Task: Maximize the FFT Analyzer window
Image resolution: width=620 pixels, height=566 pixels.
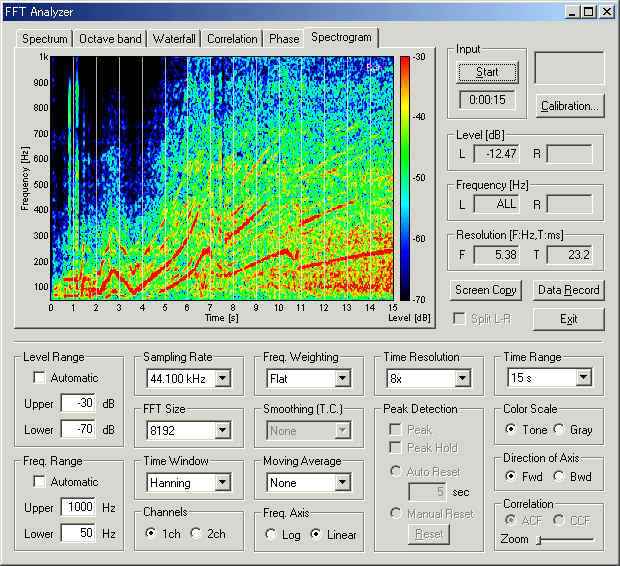Action: (x=588, y=12)
